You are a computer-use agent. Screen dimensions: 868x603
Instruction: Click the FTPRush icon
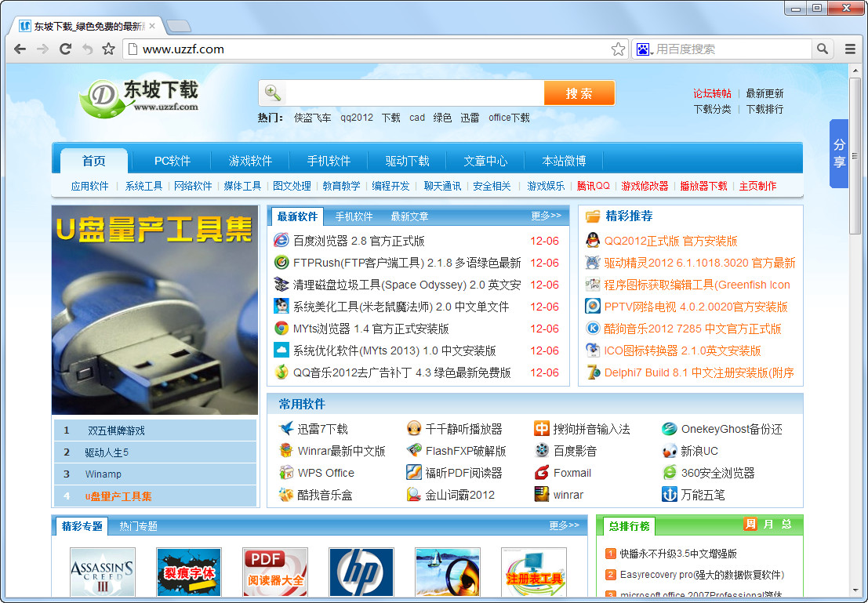coord(281,262)
